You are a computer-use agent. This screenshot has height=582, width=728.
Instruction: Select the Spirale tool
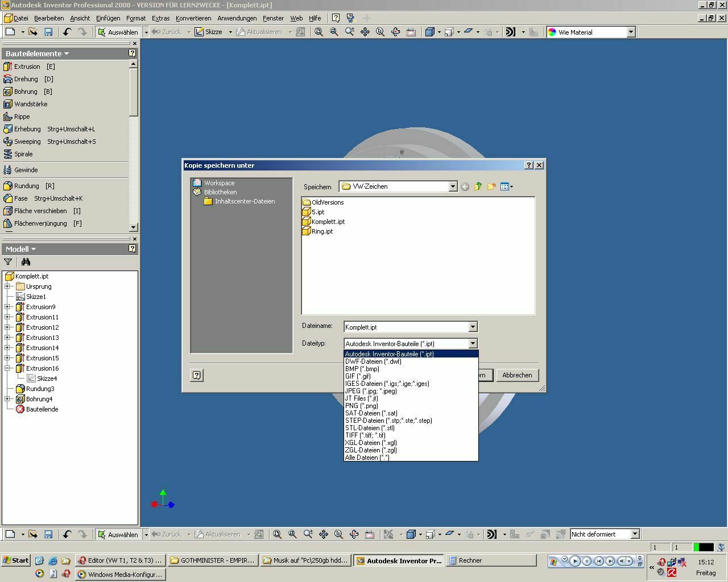[19, 154]
